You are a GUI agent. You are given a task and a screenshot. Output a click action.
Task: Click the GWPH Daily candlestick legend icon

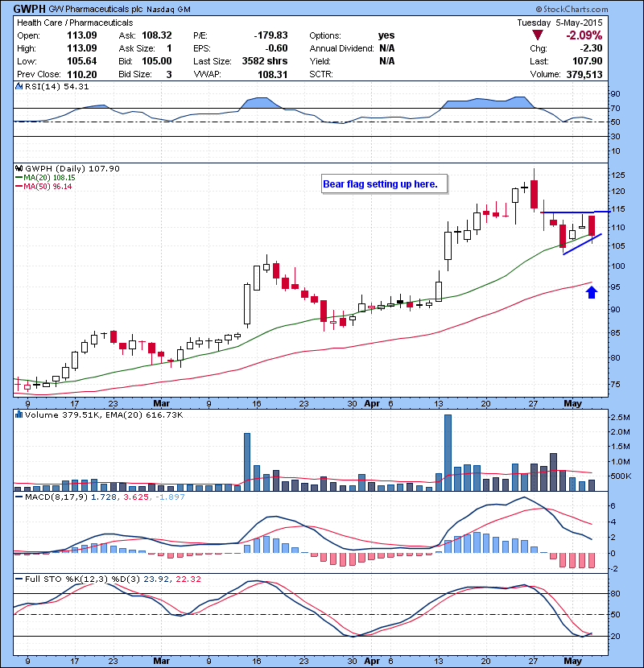19,169
